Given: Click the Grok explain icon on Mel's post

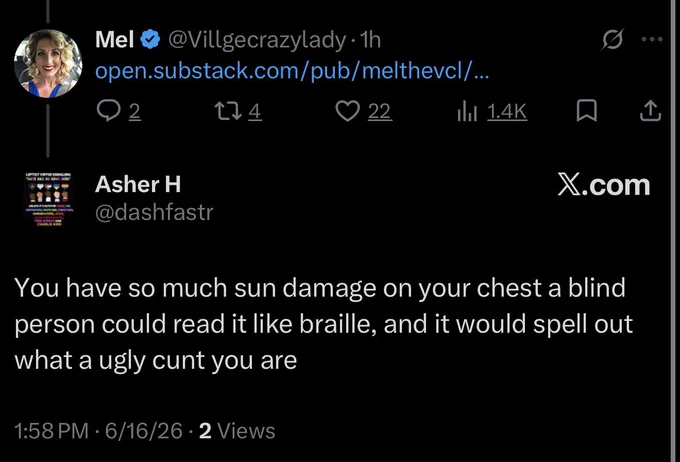Looking at the screenshot, I should [613, 39].
